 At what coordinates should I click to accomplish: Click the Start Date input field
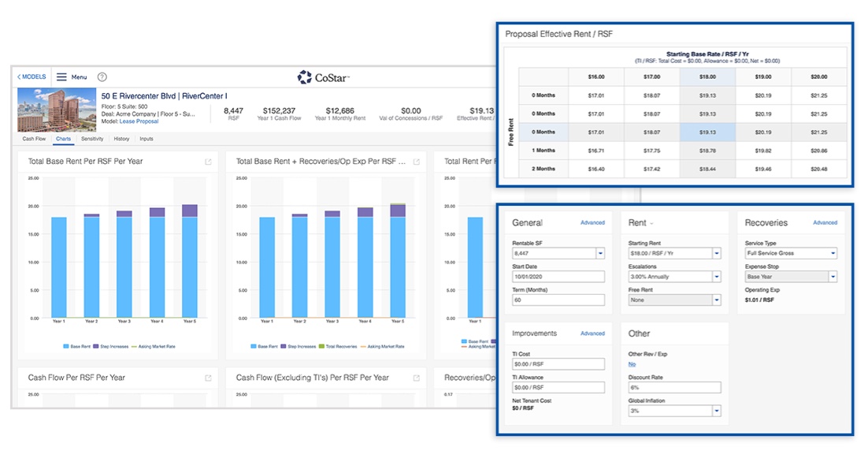tap(558, 277)
